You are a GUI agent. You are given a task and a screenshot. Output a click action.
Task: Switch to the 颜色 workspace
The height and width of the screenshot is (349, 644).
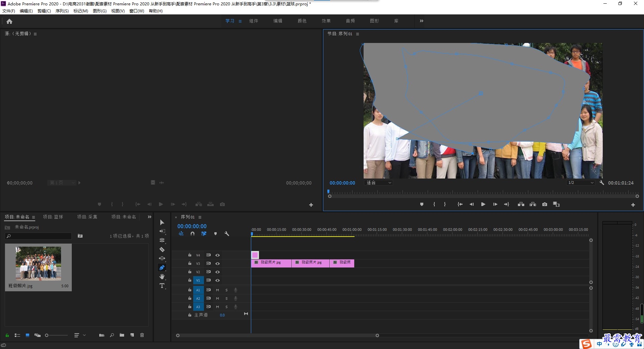(302, 21)
